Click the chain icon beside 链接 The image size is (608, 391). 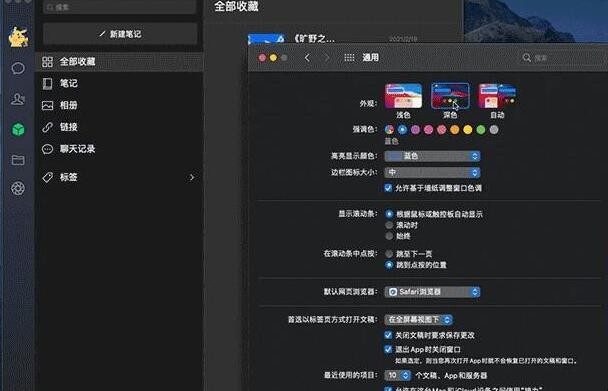[47, 127]
